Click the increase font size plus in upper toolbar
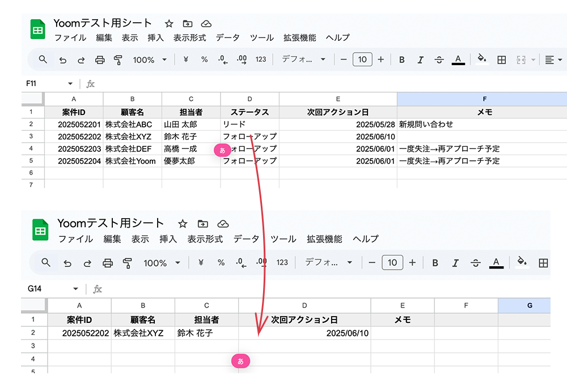The height and width of the screenshot is (392, 567). point(380,59)
